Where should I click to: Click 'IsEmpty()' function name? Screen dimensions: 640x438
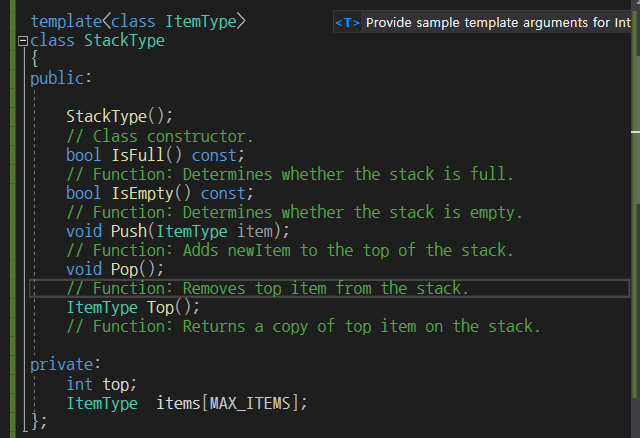151,193
